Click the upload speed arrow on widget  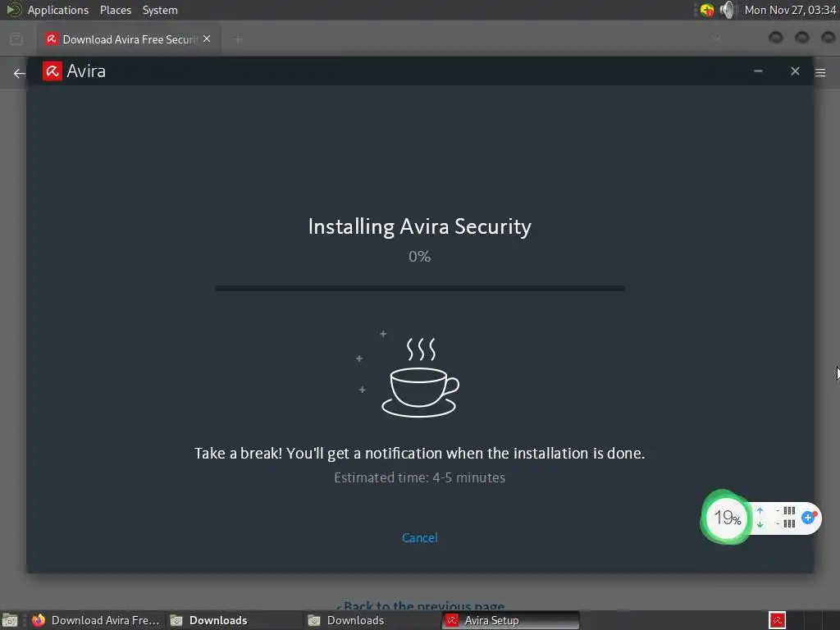point(760,510)
